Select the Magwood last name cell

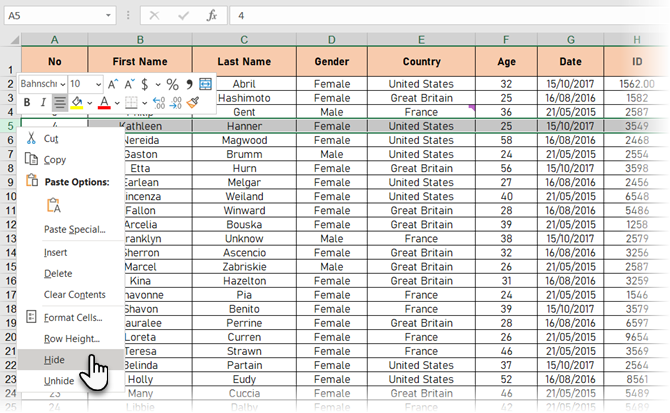(244, 140)
